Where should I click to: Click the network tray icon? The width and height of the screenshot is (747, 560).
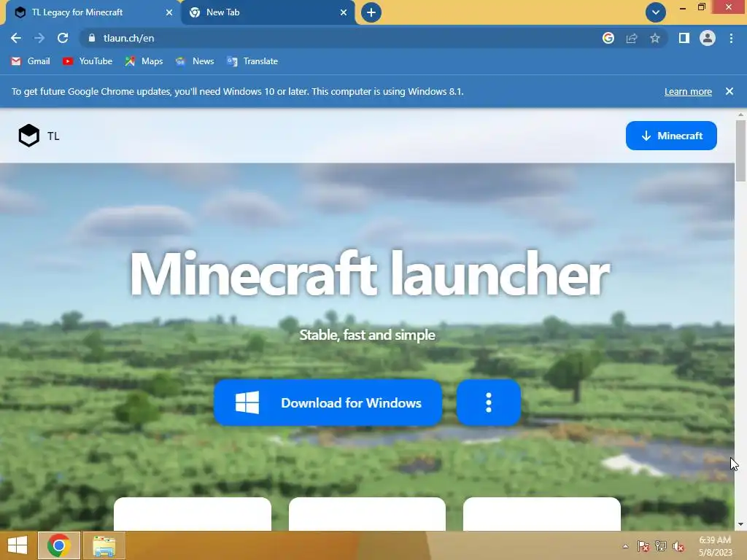pyautogui.click(x=661, y=546)
